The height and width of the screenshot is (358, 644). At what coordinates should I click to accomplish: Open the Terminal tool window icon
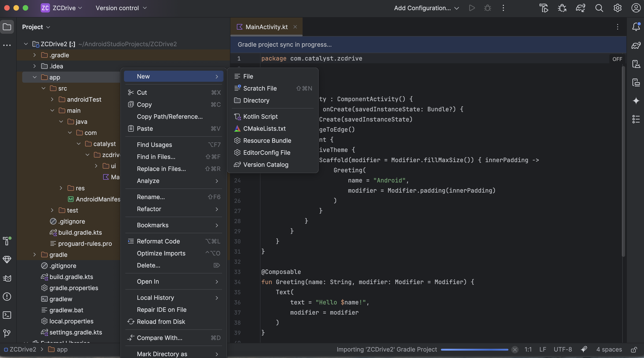pyautogui.click(x=7, y=315)
